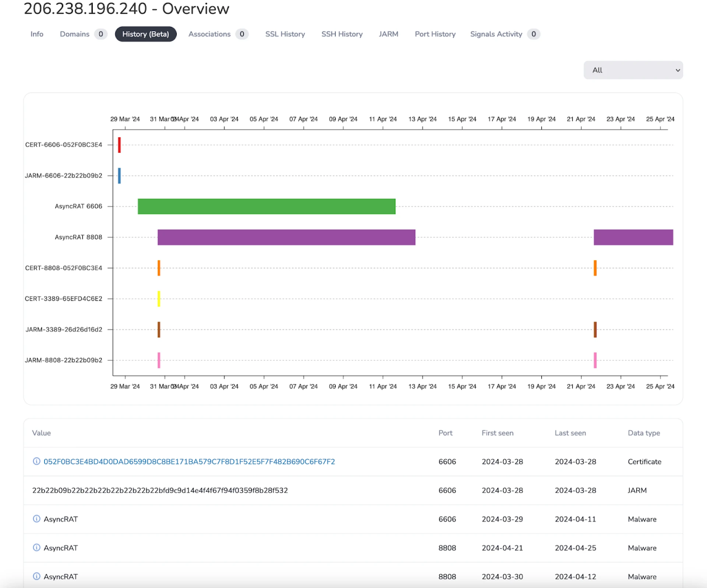Click the Port column header
This screenshot has height=588, width=707.
coord(445,433)
